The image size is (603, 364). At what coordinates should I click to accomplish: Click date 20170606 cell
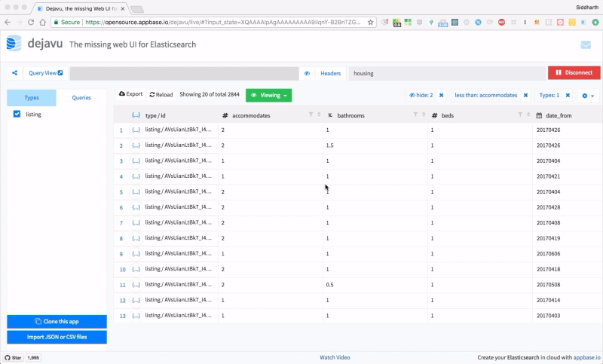tap(549, 254)
